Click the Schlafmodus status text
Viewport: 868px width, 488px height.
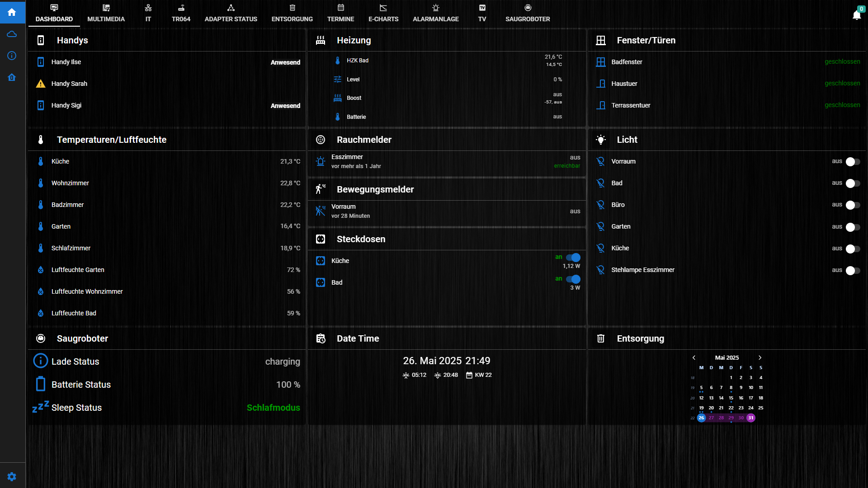pyautogui.click(x=274, y=408)
